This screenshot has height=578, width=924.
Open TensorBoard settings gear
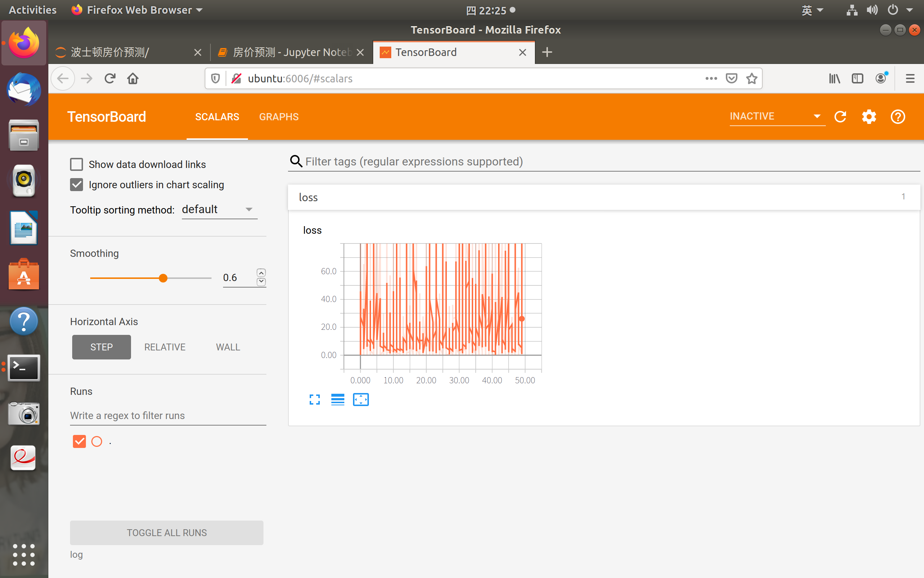click(869, 117)
